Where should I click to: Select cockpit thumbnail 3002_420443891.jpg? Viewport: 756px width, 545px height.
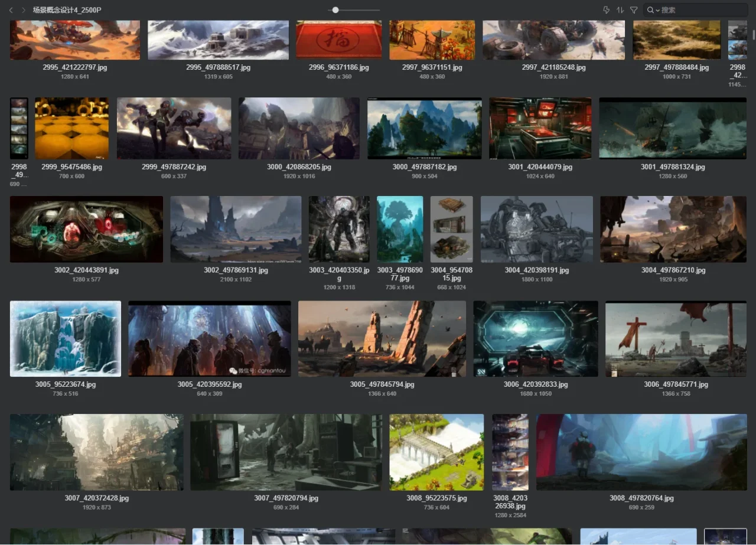tap(86, 229)
